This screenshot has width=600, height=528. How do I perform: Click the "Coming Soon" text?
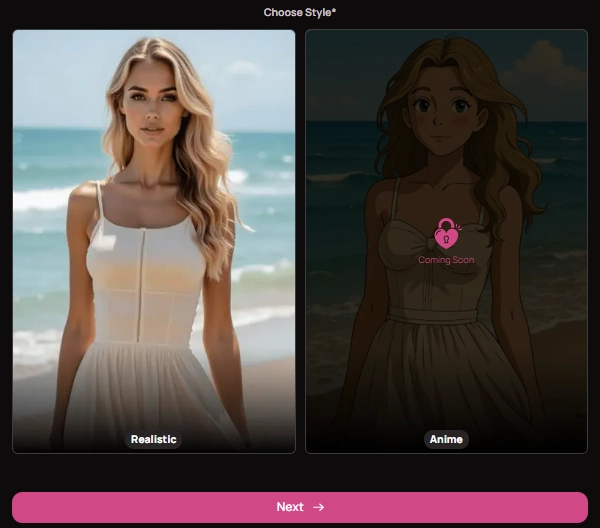coord(446,260)
